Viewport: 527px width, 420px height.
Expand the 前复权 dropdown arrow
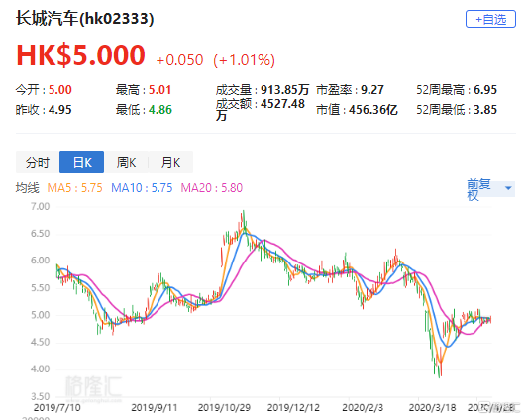[x=508, y=188]
